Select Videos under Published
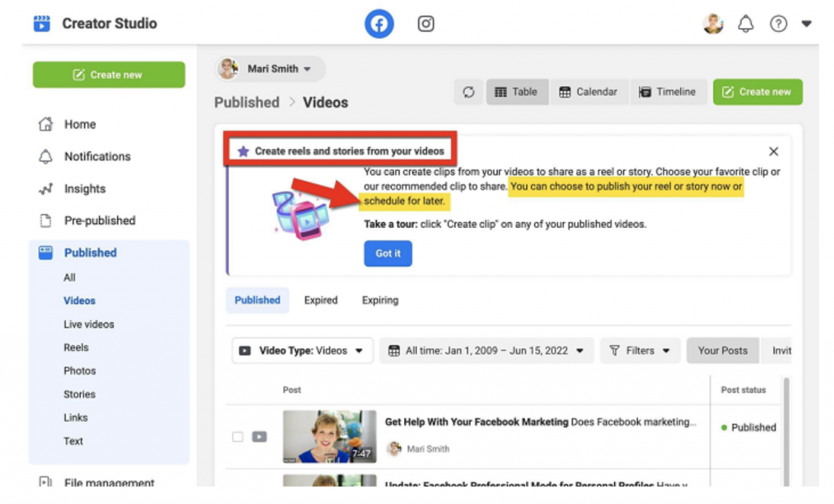 click(79, 301)
